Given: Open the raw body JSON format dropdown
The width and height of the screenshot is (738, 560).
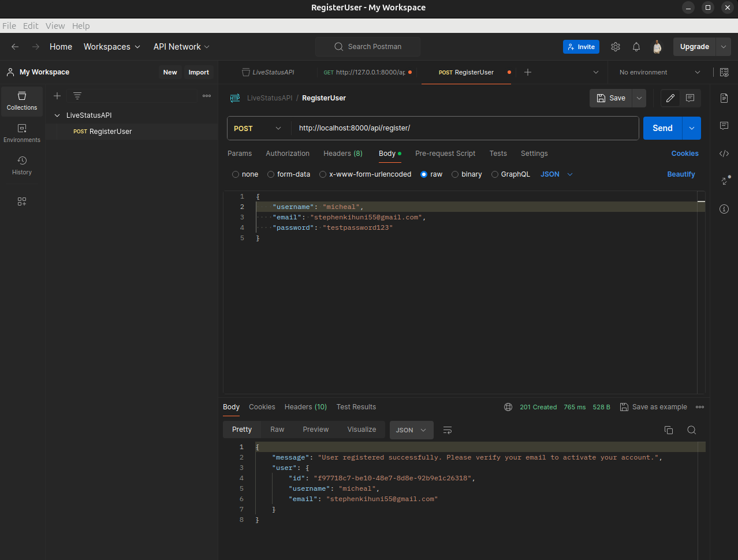Looking at the screenshot, I should (x=557, y=174).
